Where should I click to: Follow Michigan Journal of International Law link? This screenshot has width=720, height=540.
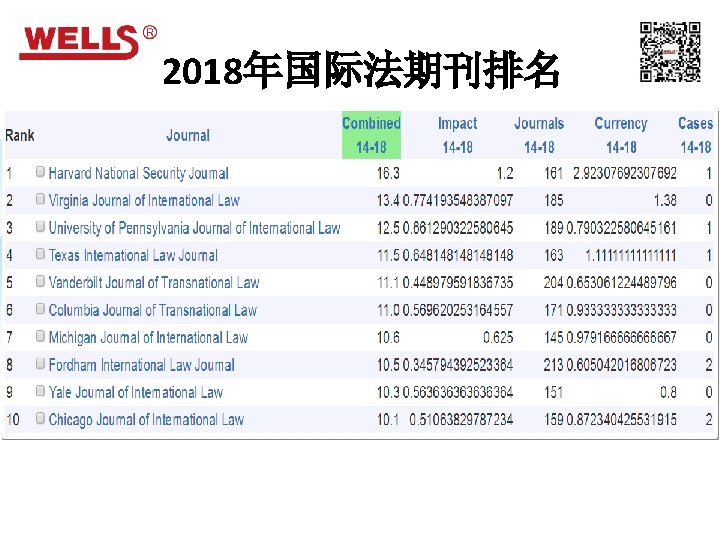148,338
